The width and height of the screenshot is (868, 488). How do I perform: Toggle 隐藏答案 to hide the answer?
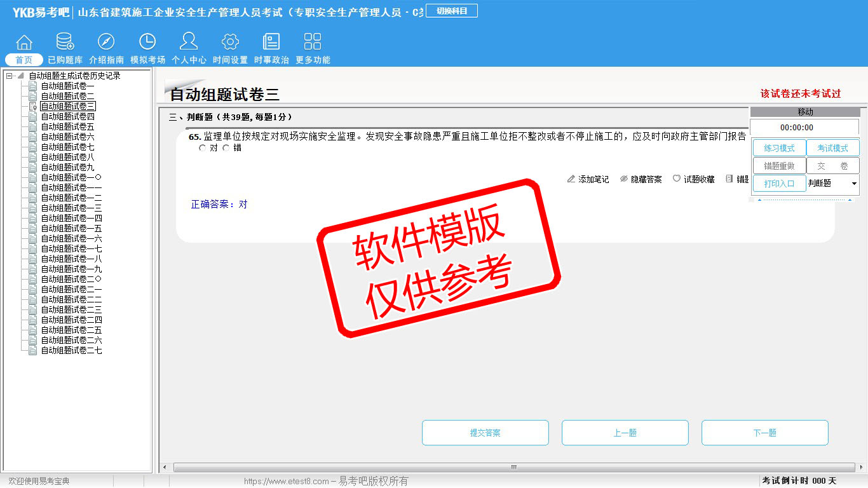click(x=641, y=180)
